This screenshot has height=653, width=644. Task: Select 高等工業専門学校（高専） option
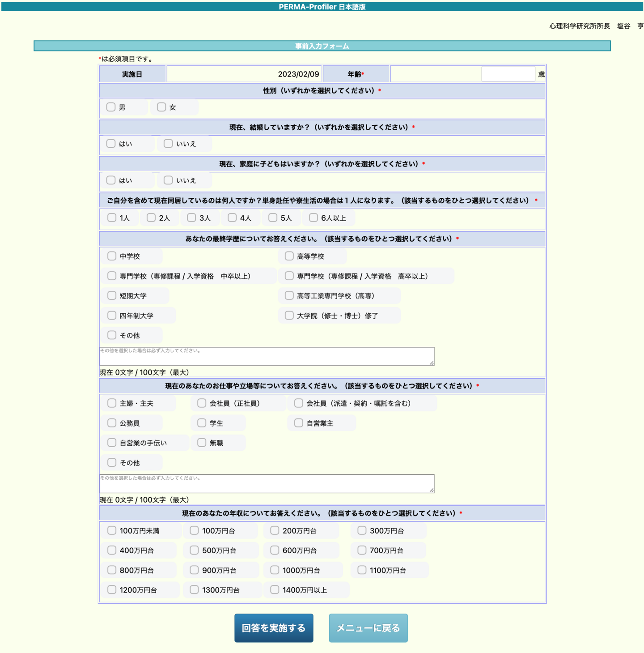pos(289,296)
